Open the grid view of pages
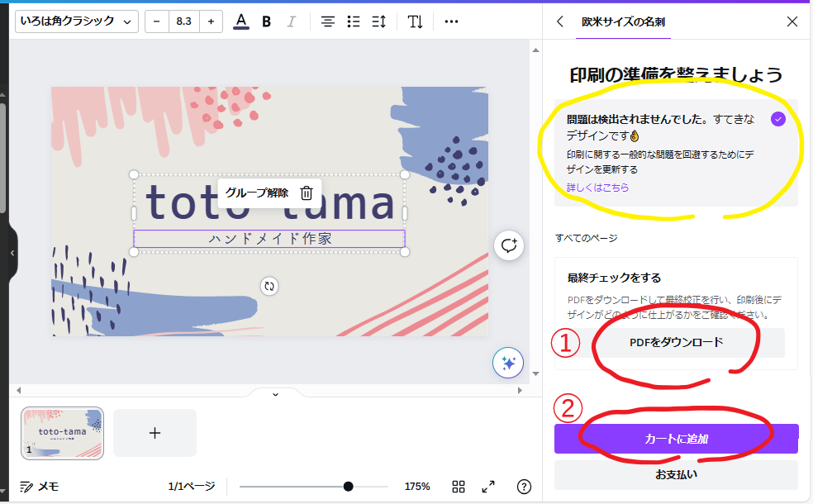This screenshot has height=504, width=813. [x=459, y=487]
